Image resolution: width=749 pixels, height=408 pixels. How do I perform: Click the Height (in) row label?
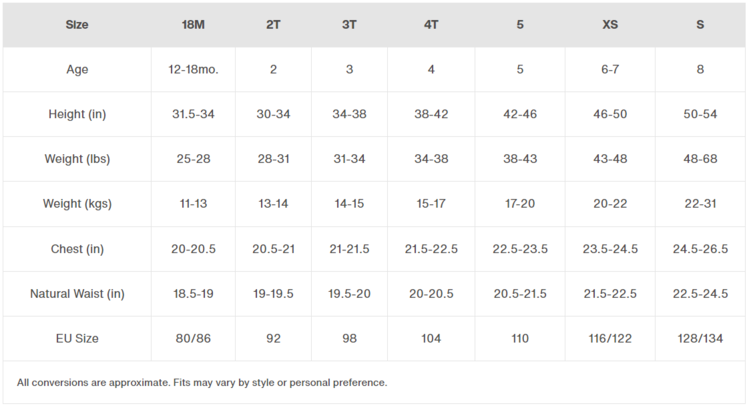tap(76, 114)
